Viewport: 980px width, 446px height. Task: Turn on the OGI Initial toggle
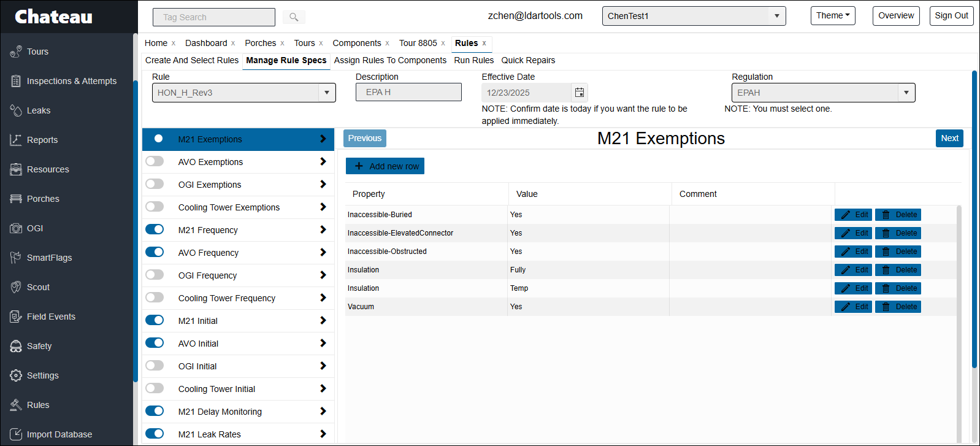155,366
